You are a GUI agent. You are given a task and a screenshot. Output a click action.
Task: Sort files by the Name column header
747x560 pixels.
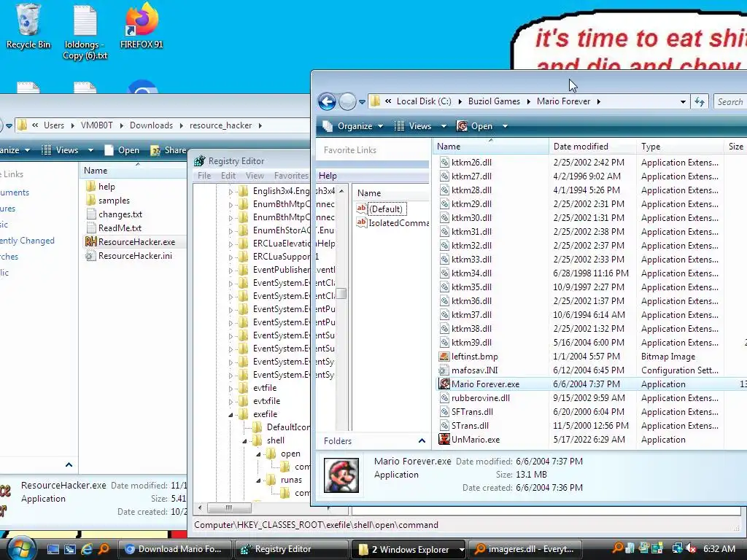(x=491, y=147)
